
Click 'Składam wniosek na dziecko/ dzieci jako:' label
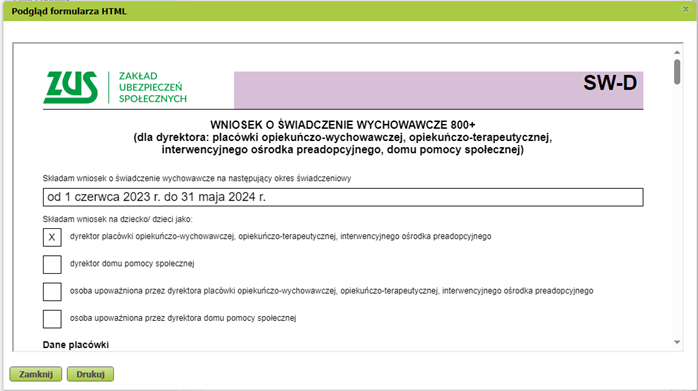[118, 219]
